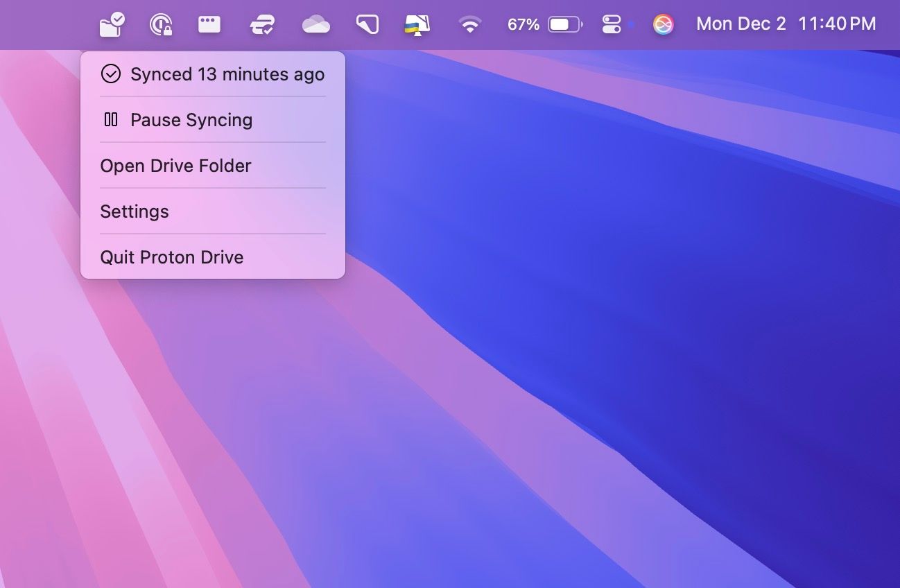Open the monitor icon with Ukrainian flag

[417, 25]
